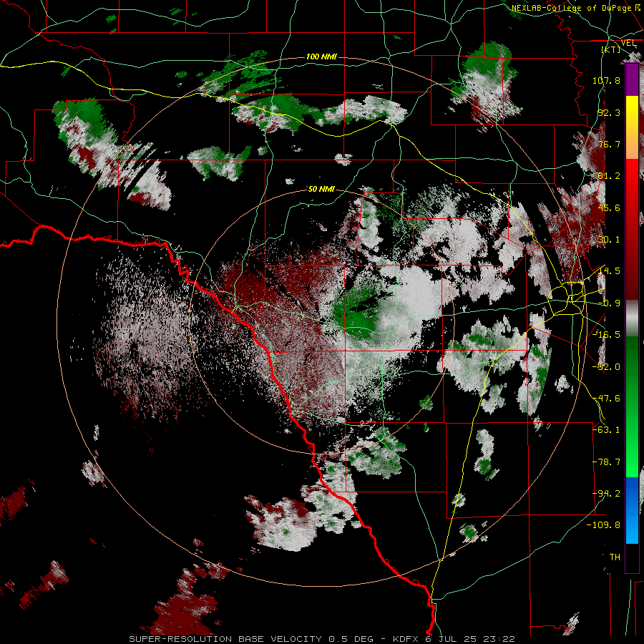Click the 61.2 velocity legend value

[x=609, y=176]
